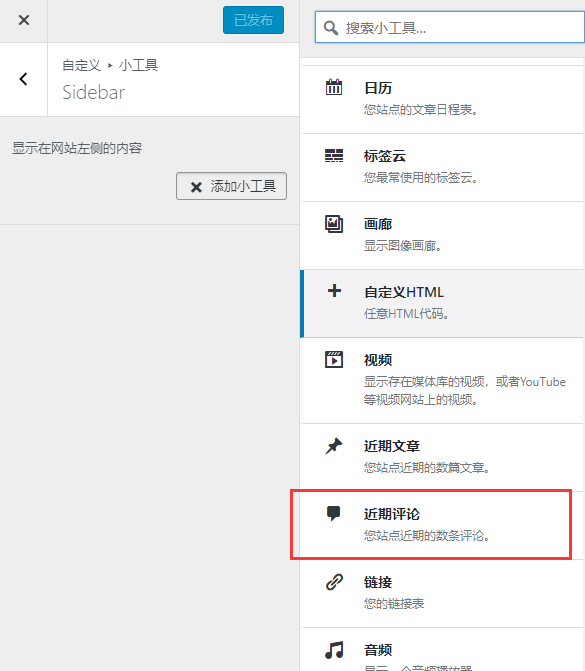Image resolution: width=585 pixels, height=671 pixels.
Task: Click the plus icon beside 自定义HTML
Action: click(334, 291)
